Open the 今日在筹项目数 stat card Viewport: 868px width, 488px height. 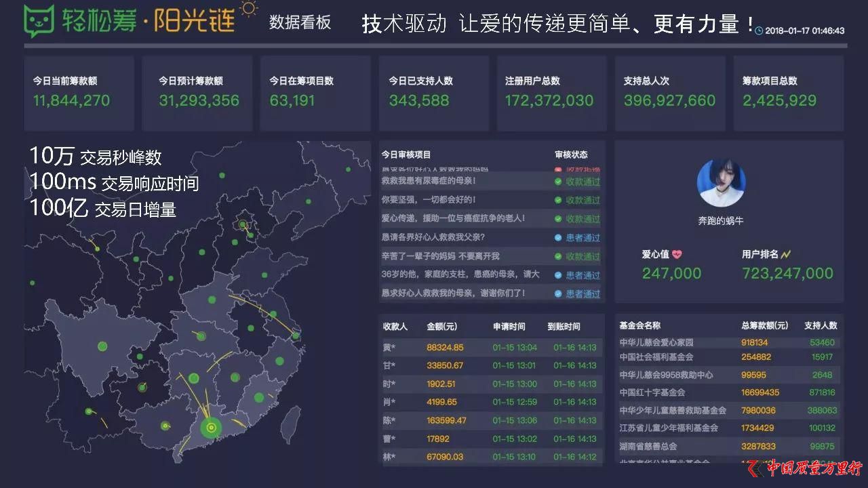coord(315,93)
